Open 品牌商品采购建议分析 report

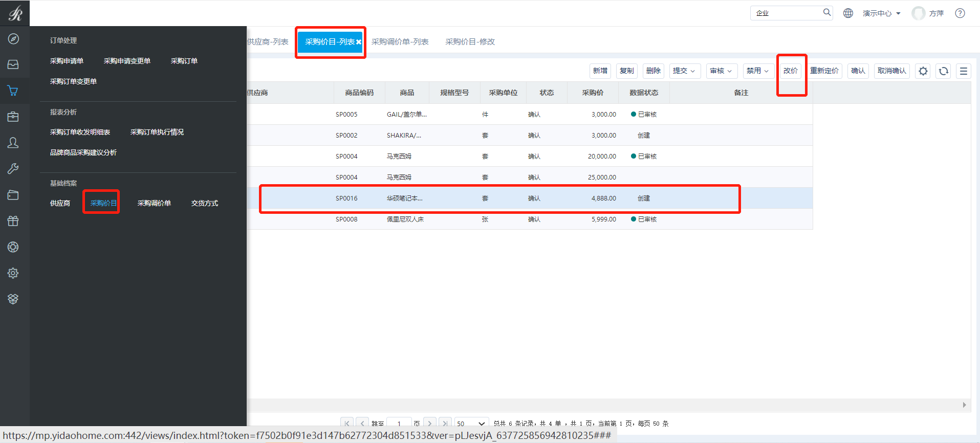coord(83,152)
